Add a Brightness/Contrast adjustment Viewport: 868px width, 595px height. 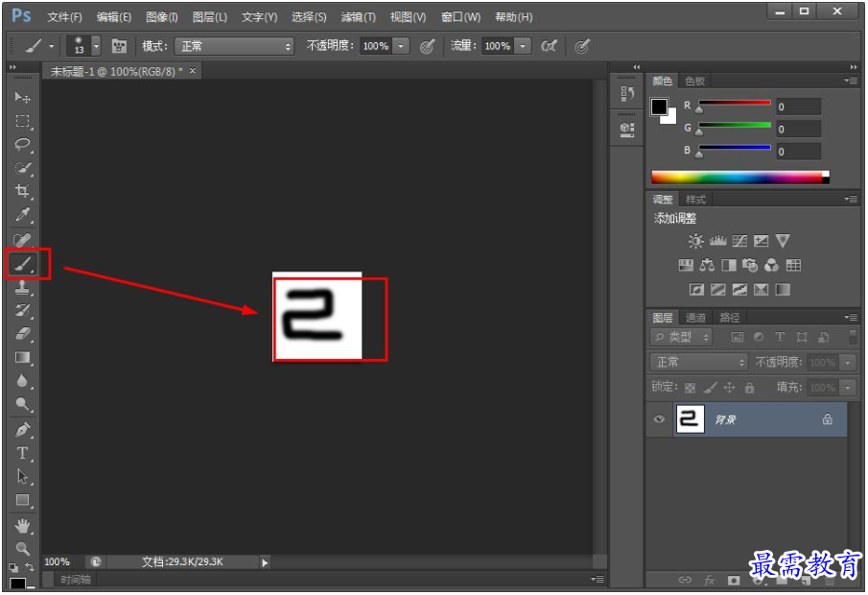(x=695, y=241)
